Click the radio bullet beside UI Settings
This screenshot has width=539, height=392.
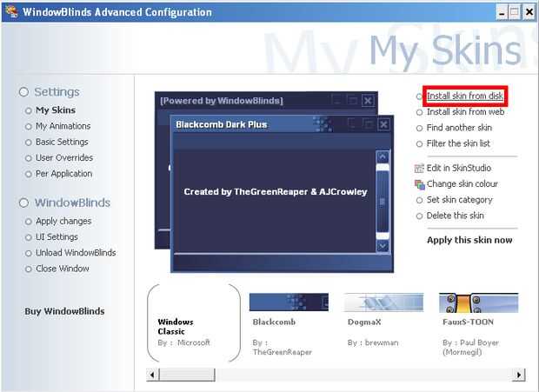pos(29,237)
